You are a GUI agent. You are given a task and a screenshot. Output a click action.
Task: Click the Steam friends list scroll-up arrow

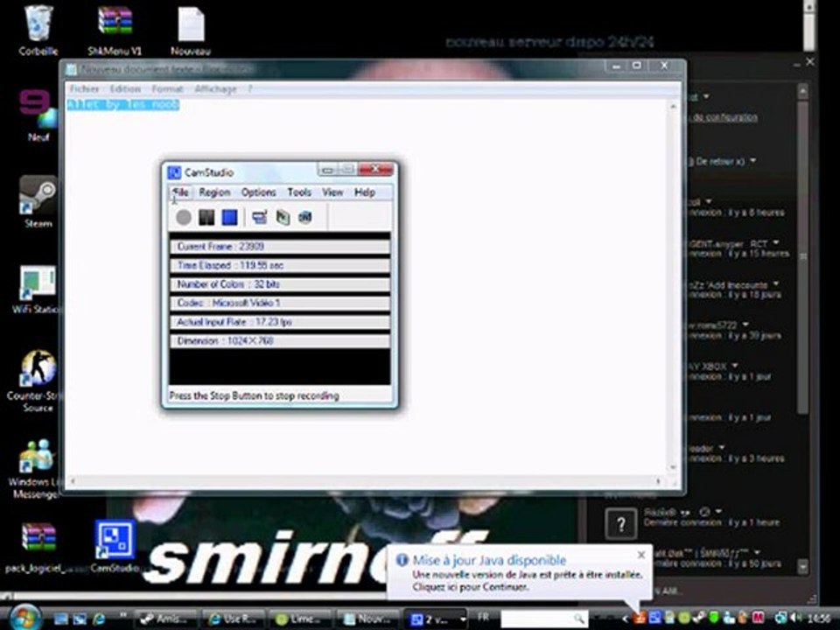[x=802, y=92]
